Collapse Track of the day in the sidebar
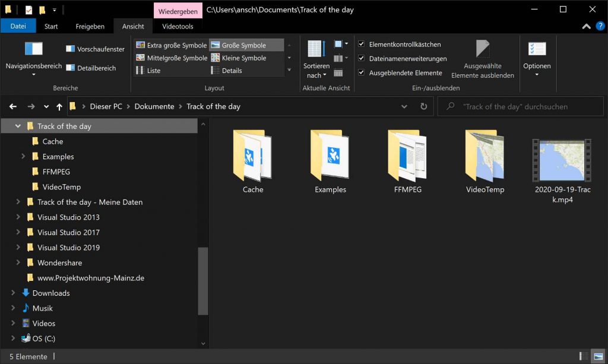 [x=17, y=126]
